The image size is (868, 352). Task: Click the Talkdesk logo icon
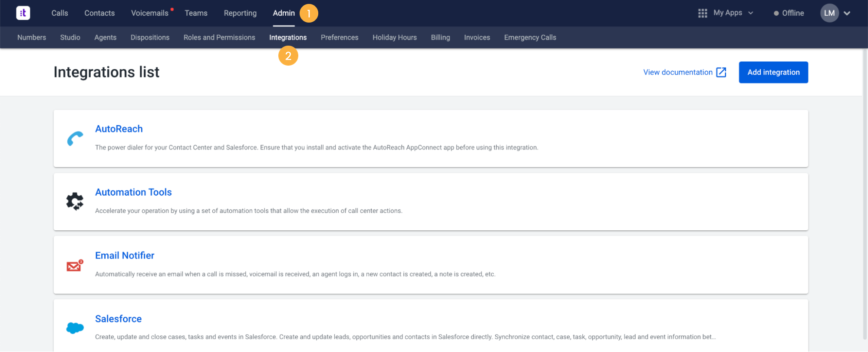pos(23,13)
